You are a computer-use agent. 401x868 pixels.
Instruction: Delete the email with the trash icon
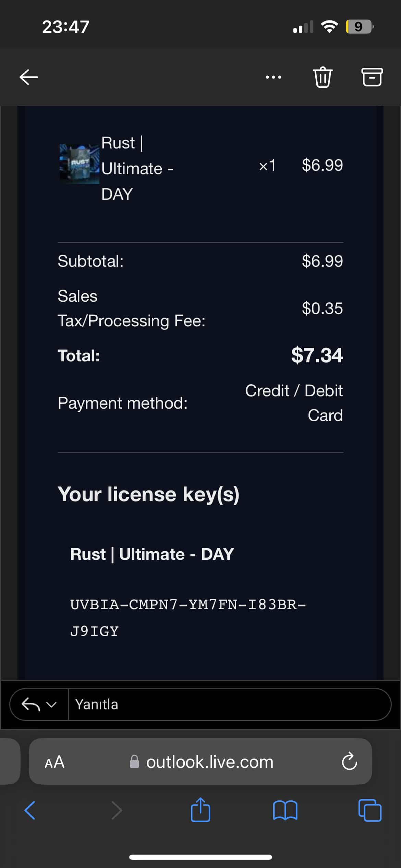click(x=323, y=77)
